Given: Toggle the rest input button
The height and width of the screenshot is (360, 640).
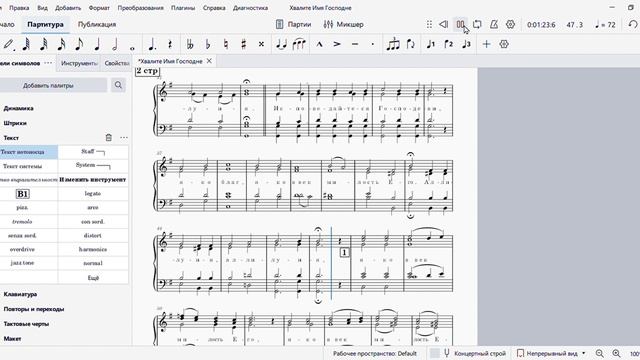Looking at the screenshot, I should [x=170, y=44].
